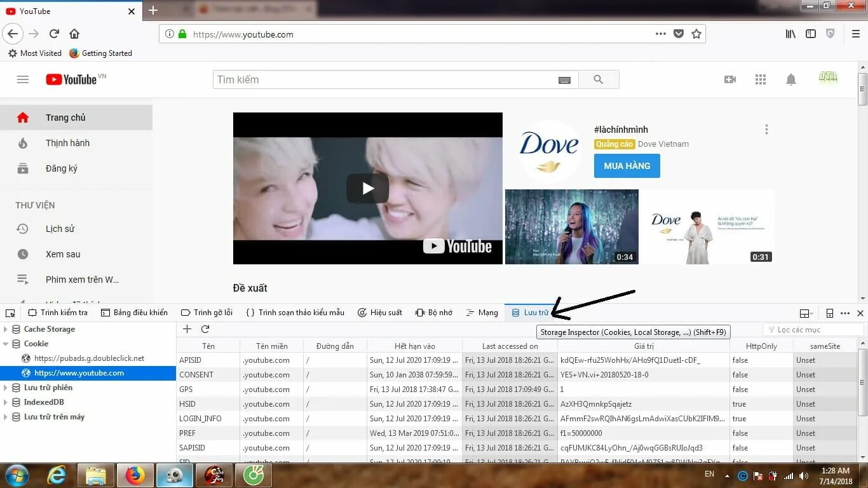
Task: Open the Windows Start button
Action: coord(17,475)
